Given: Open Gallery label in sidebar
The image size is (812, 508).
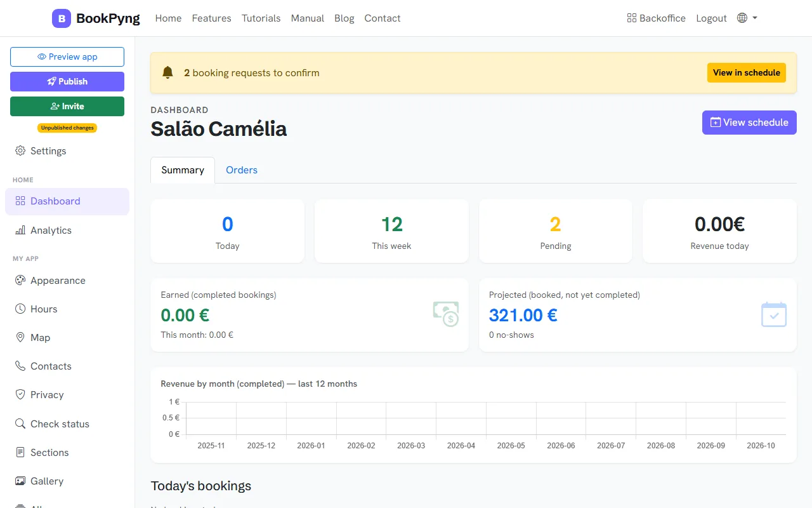Looking at the screenshot, I should 47,481.
